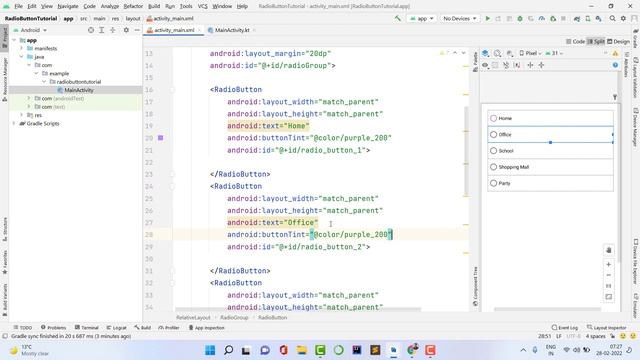Open the Build menu

154,6
